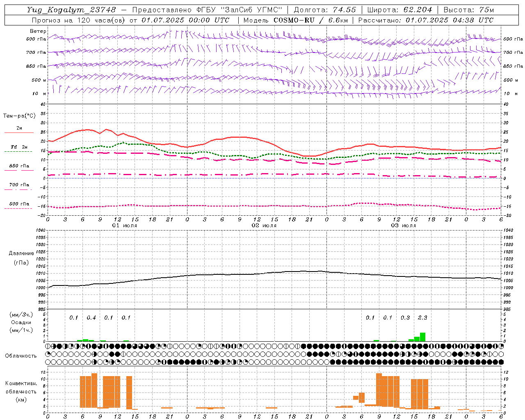Click the 02 июля date label
This screenshot has width=525, height=420.
coord(264,226)
